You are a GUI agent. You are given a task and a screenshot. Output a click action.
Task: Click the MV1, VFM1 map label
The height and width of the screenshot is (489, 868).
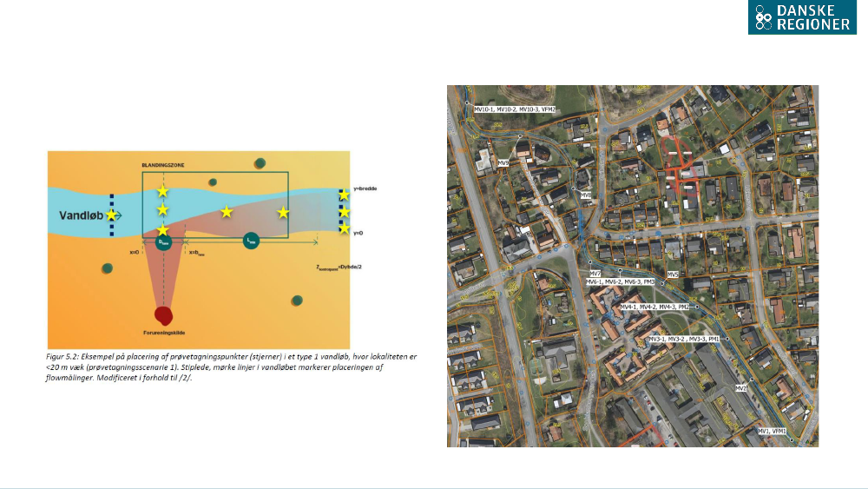point(773,431)
